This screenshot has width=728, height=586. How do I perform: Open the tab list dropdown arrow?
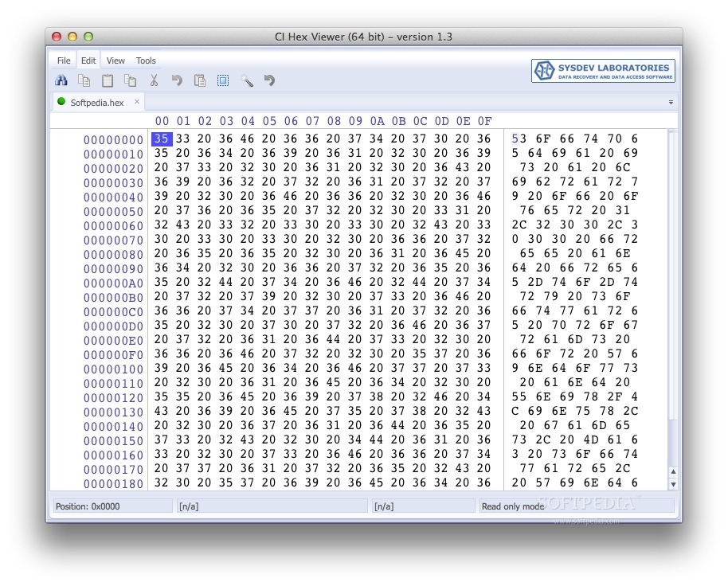pos(671,102)
